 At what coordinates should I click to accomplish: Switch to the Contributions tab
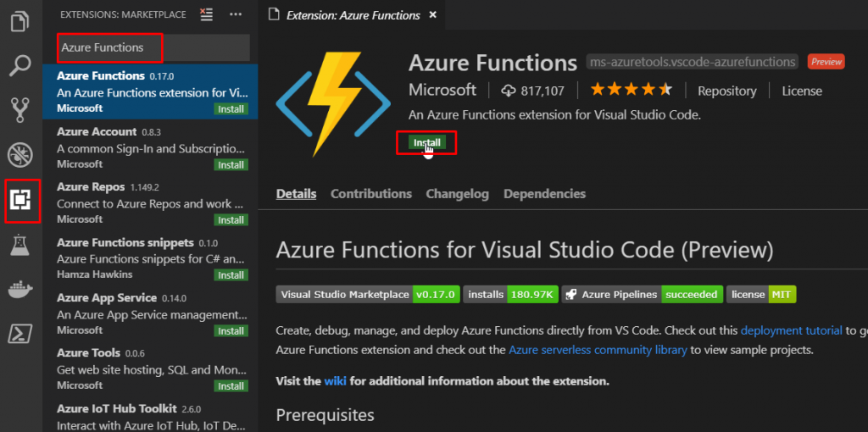(371, 194)
